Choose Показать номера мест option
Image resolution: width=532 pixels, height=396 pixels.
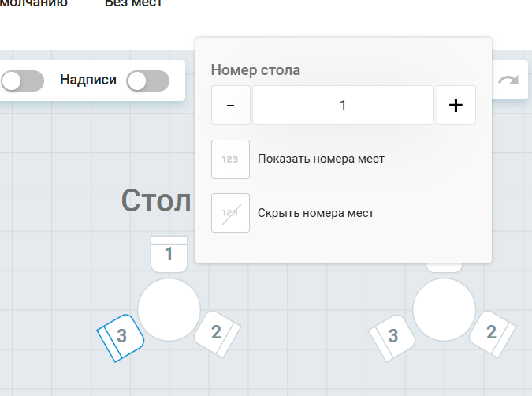tap(321, 159)
